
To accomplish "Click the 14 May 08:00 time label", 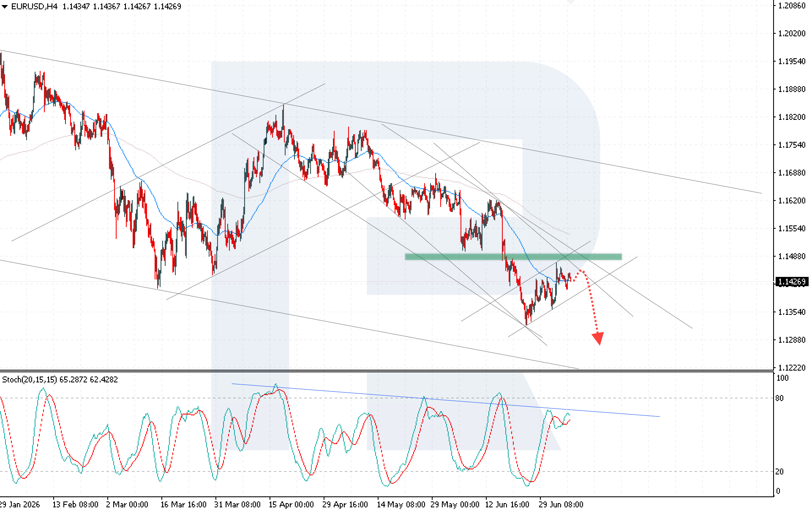I will coord(401,505).
